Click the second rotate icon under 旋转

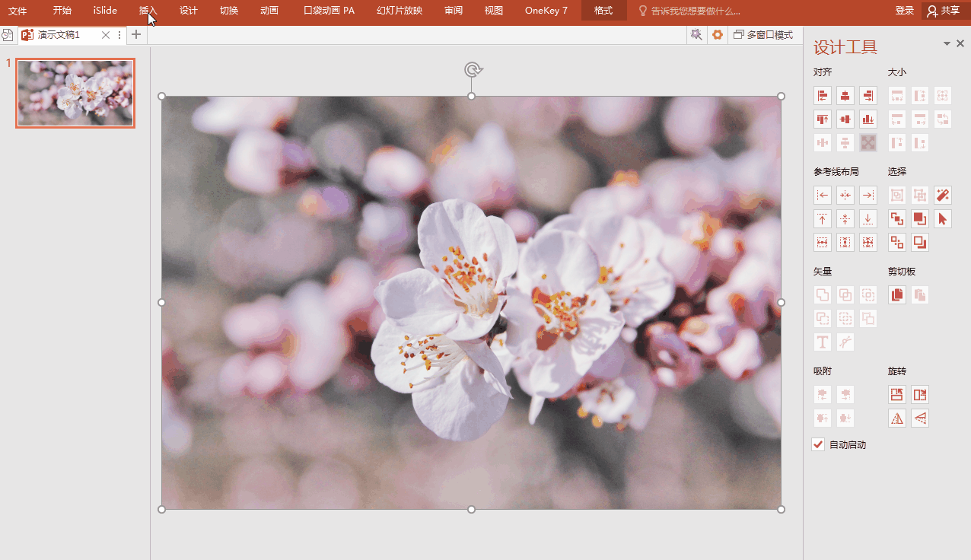coord(920,395)
